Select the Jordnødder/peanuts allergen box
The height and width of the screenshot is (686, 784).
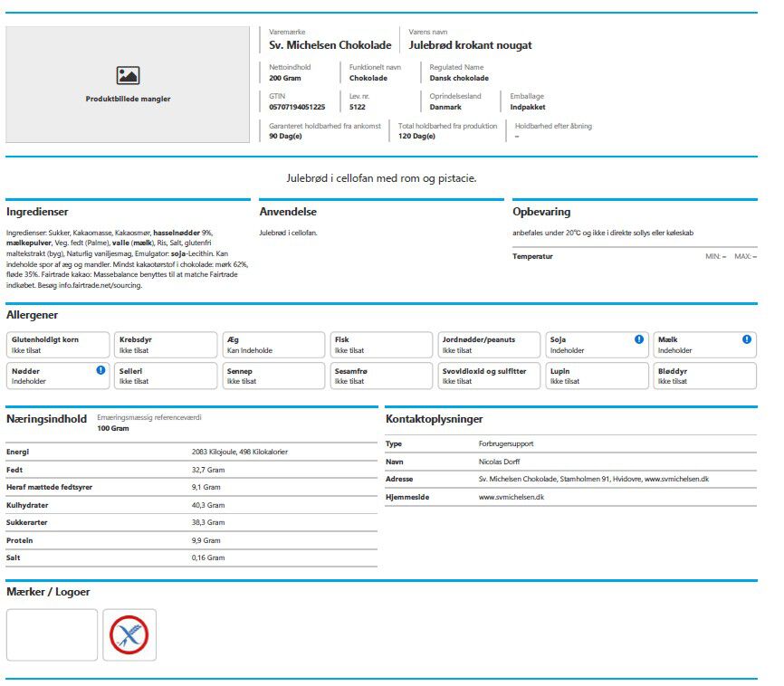[x=489, y=345]
